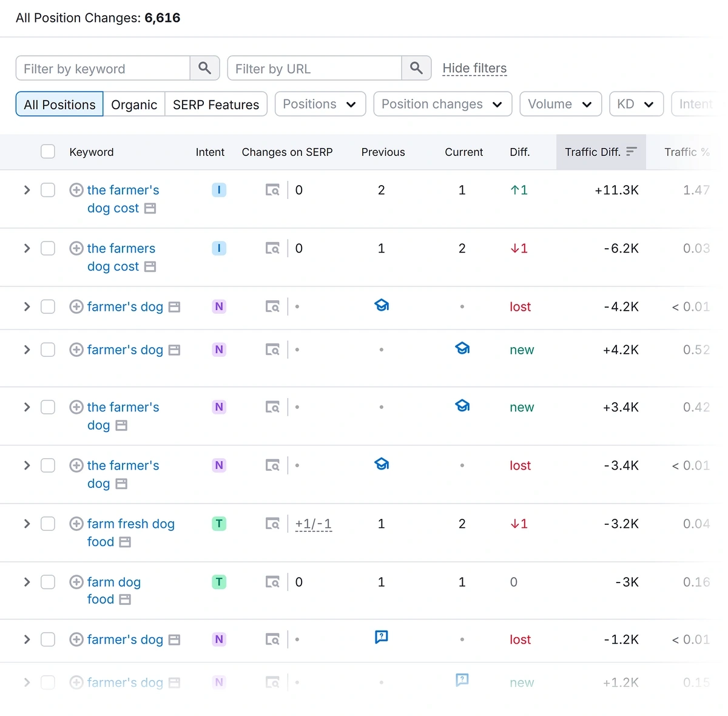Click the page icon after 'farm dog food'
Screen dimensions: 728x716
(125, 599)
